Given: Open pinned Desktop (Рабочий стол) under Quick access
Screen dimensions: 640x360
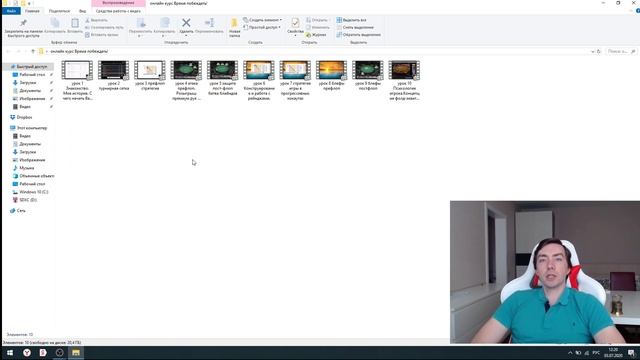Looking at the screenshot, I should pyautogui.click(x=32, y=75).
